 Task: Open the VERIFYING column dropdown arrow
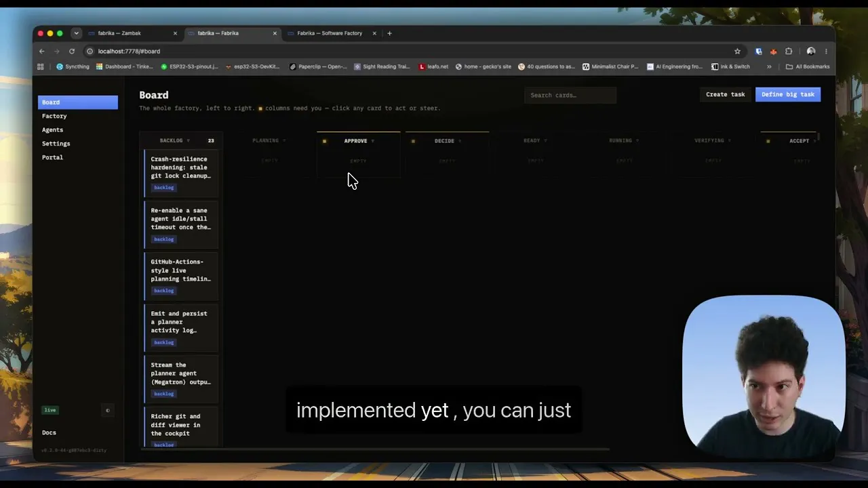[730, 141]
